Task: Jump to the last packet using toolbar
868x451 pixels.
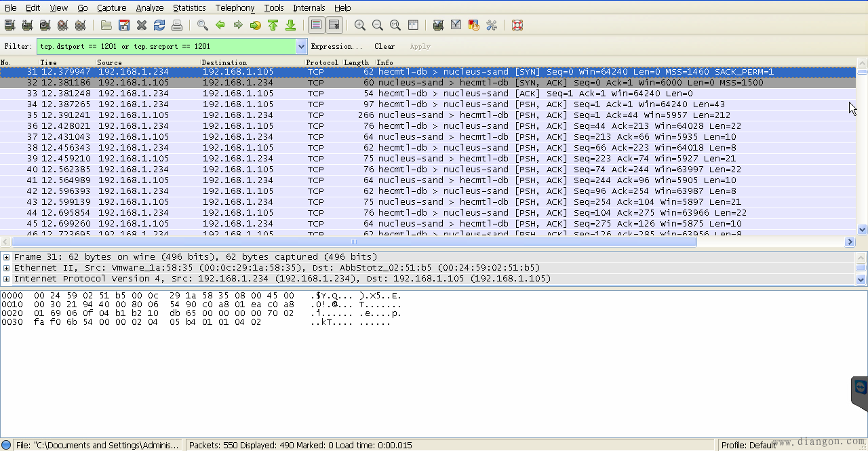Action: [x=290, y=25]
